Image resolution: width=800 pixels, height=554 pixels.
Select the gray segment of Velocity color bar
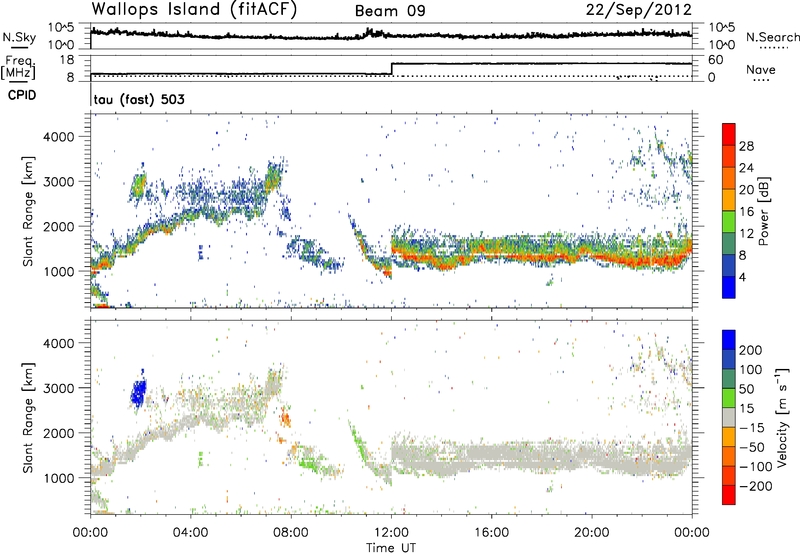tap(729, 417)
